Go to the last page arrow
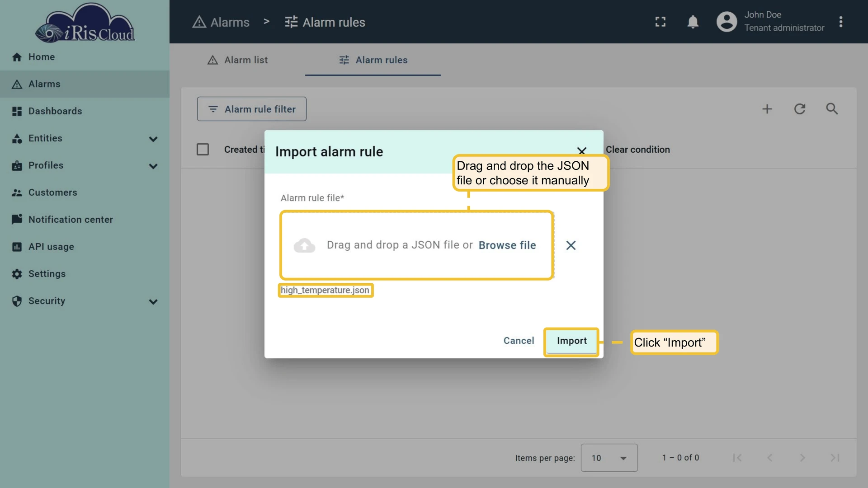The width and height of the screenshot is (868, 488). (835, 458)
